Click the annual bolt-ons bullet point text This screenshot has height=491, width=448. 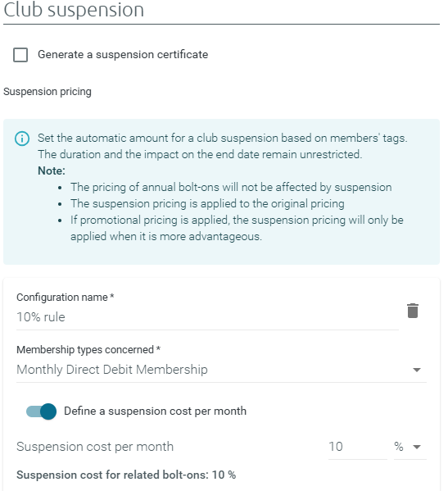click(x=231, y=187)
